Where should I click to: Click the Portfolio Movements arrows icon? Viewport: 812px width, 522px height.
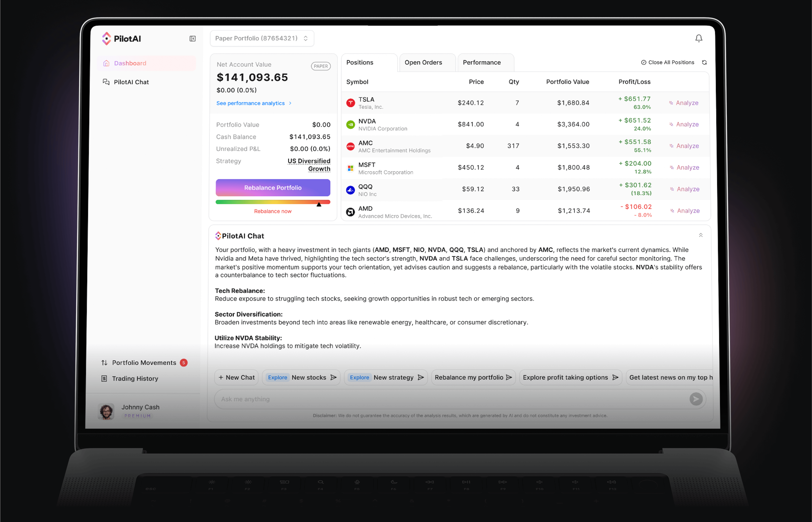pyautogui.click(x=104, y=363)
